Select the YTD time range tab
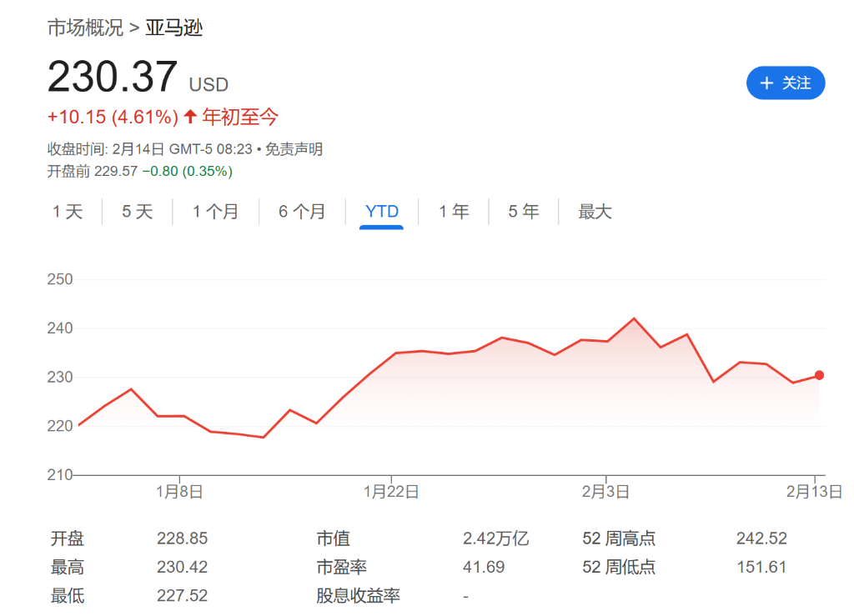854x616 pixels. click(381, 212)
